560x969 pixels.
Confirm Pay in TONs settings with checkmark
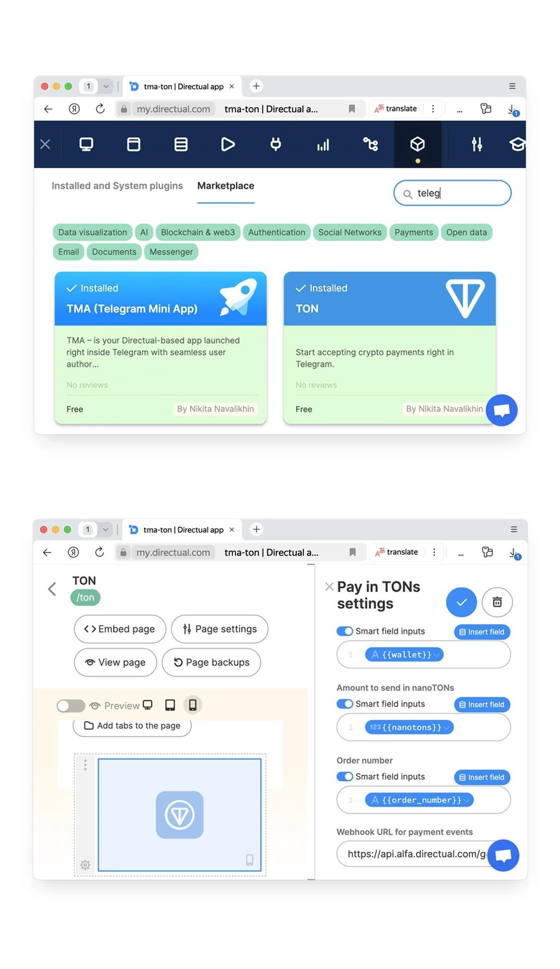point(462,602)
